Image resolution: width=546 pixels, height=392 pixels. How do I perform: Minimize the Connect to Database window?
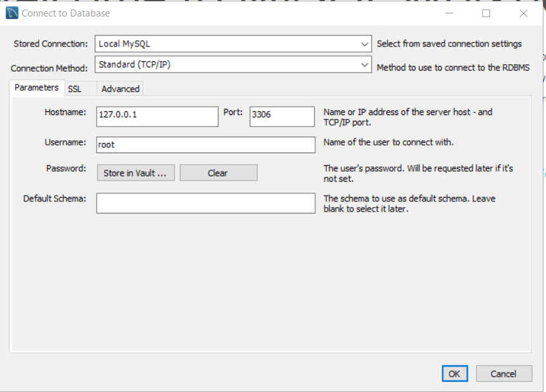click(x=449, y=13)
